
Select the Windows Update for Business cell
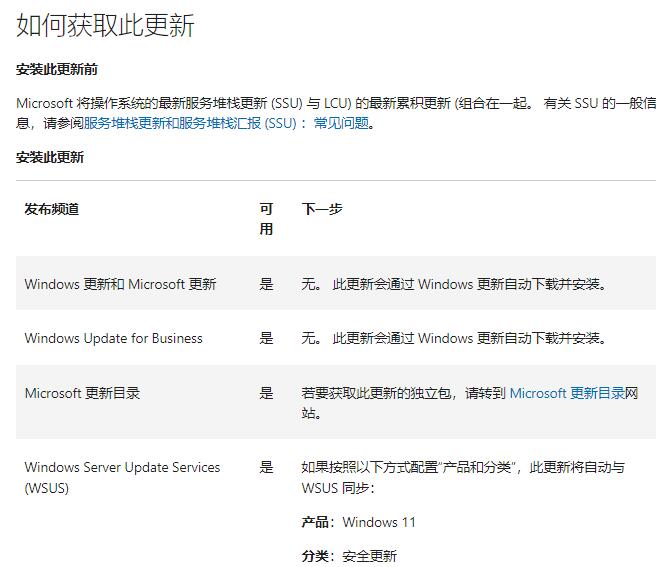coord(113,338)
